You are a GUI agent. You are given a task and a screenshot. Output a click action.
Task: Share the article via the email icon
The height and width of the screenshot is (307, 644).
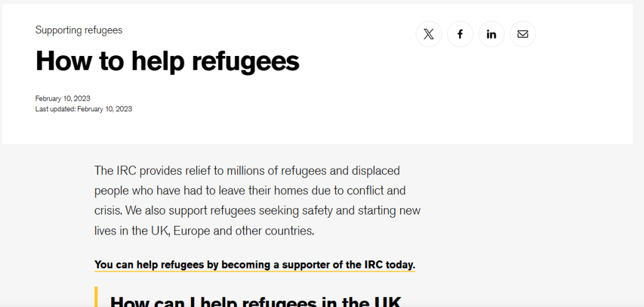pos(523,34)
